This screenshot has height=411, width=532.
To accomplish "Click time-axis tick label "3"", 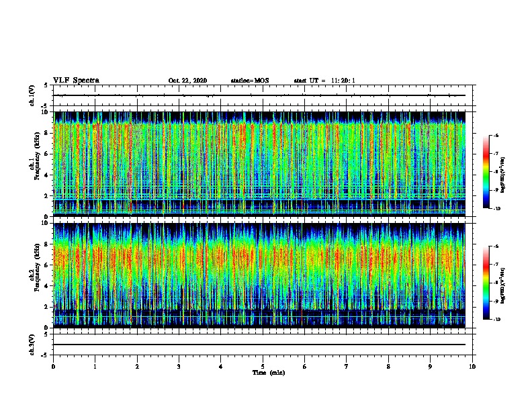I will click(179, 367).
